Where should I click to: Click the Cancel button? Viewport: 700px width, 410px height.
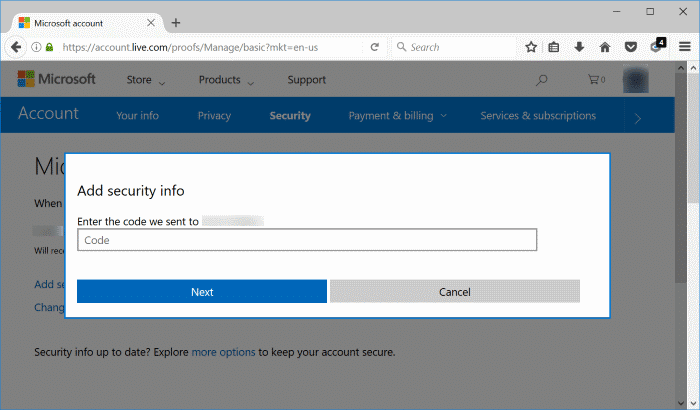(455, 291)
